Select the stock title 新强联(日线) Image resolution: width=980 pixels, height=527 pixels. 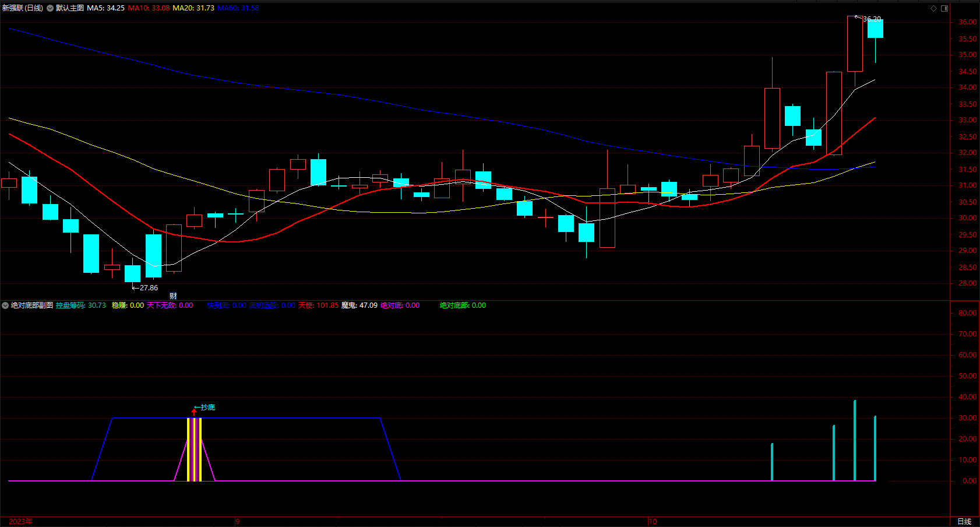(23, 8)
